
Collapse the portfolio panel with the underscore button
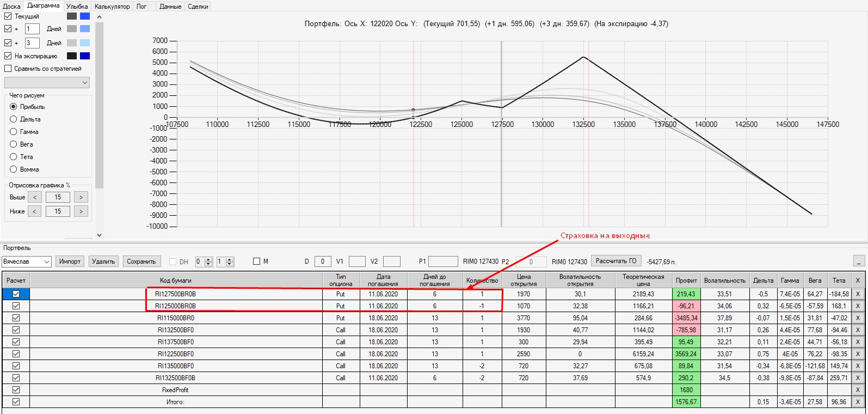[x=859, y=261]
